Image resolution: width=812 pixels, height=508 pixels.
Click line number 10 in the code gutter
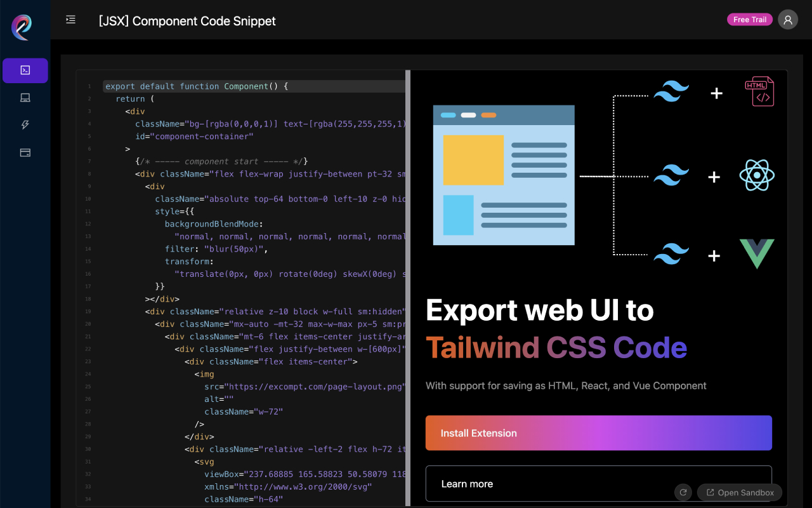pos(88,199)
